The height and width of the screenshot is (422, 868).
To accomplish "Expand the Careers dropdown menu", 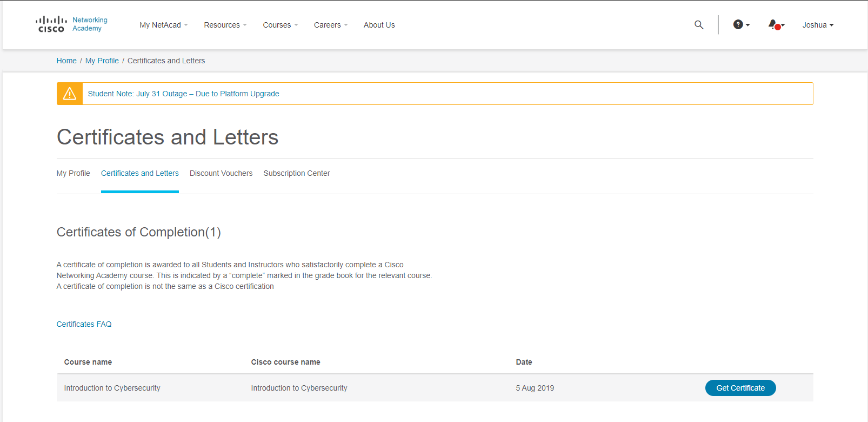I will (x=331, y=25).
